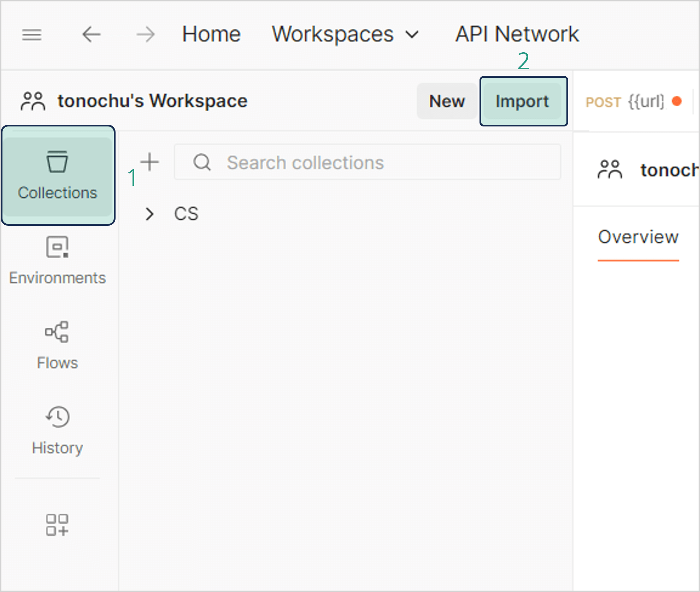Click the configure sidebar apps icon
The image size is (700, 592).
(x=57, y=525)
